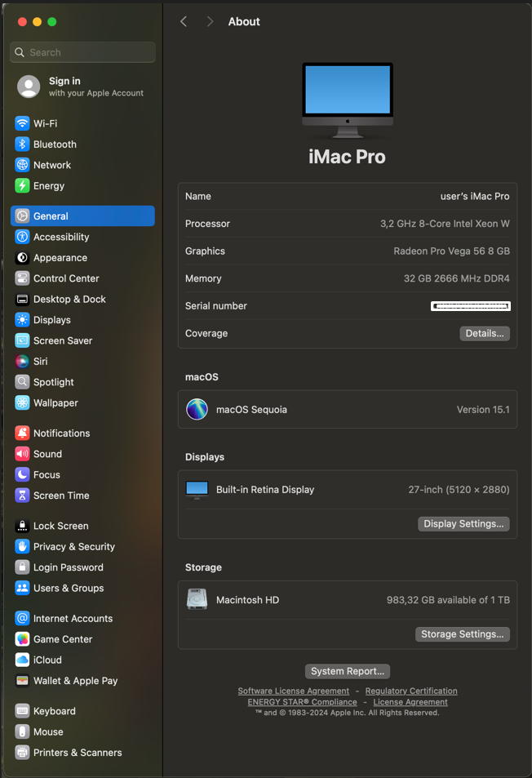The height and width of the screenshot is (778, 532).
Task: Open Privacy & Security hand icon
Action: tap(22, 546)
